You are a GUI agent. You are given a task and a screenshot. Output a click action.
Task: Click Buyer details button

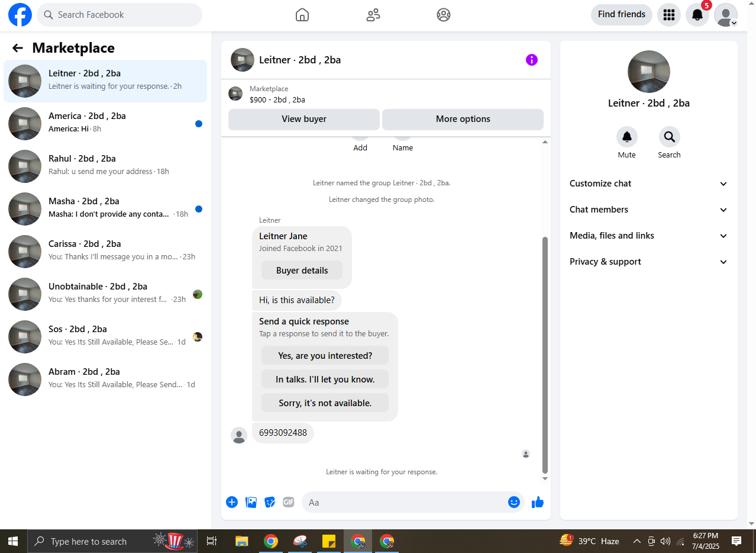[302, 271]
